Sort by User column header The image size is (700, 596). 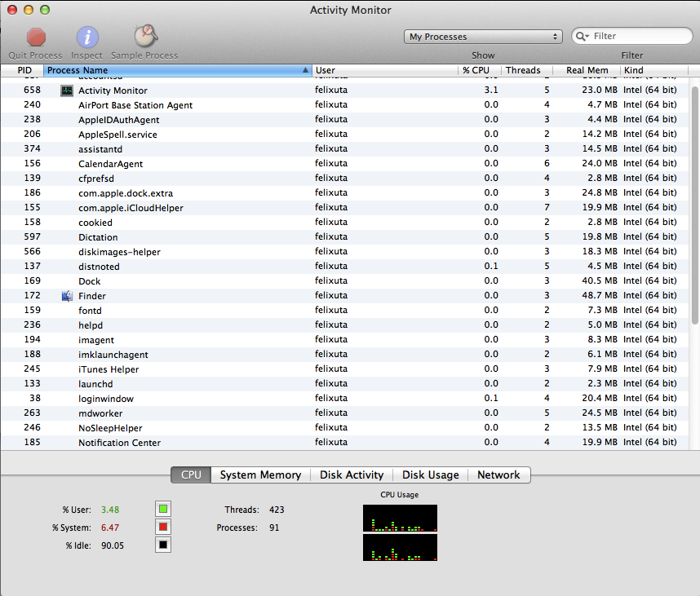coord(384,70)
